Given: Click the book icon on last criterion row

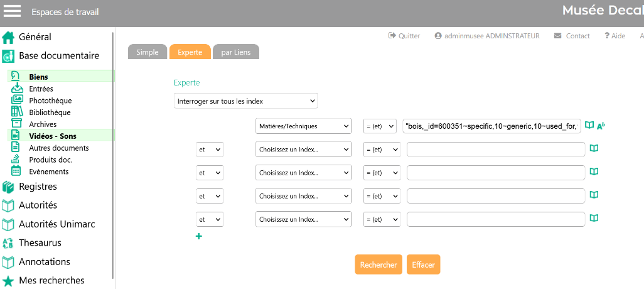Looking at the screenshot, I should 594,219.
